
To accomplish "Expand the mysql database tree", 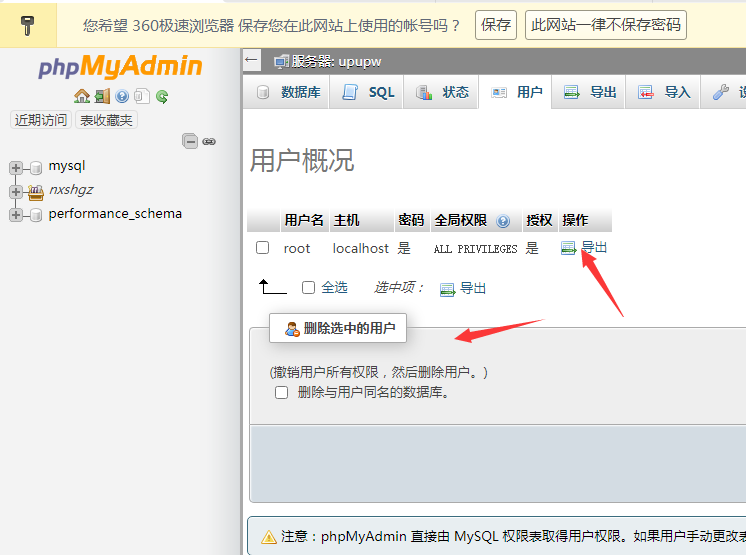I will pos(16,167).
